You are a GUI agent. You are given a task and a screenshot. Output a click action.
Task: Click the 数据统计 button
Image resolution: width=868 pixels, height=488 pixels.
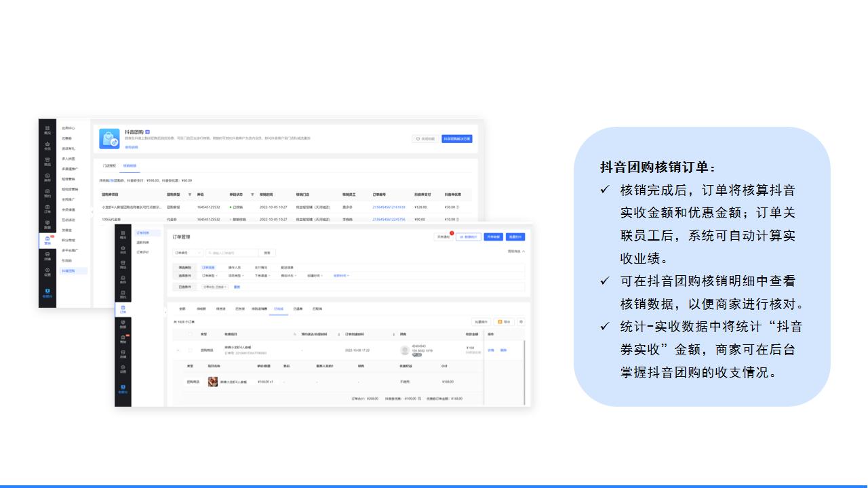tap(469, 237)
